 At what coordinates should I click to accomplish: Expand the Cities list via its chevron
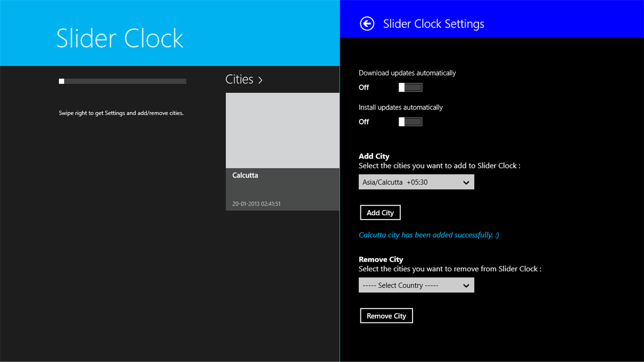click(260, 80)
